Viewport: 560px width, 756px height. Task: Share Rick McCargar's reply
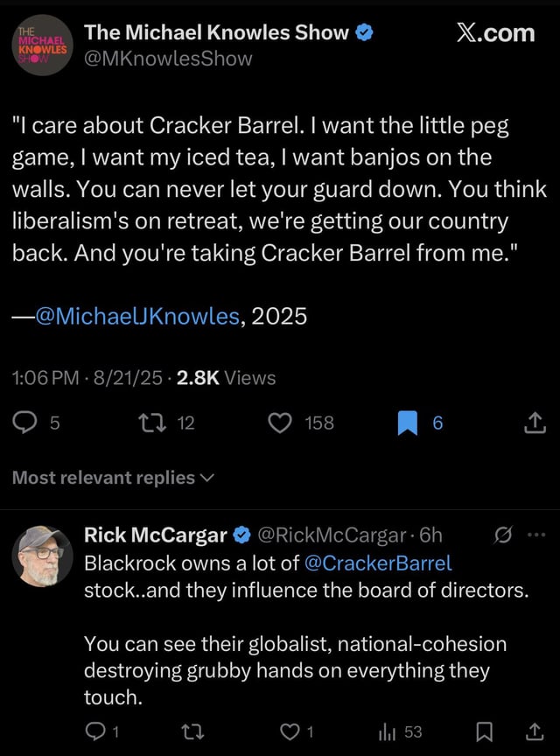pos(533,731)
